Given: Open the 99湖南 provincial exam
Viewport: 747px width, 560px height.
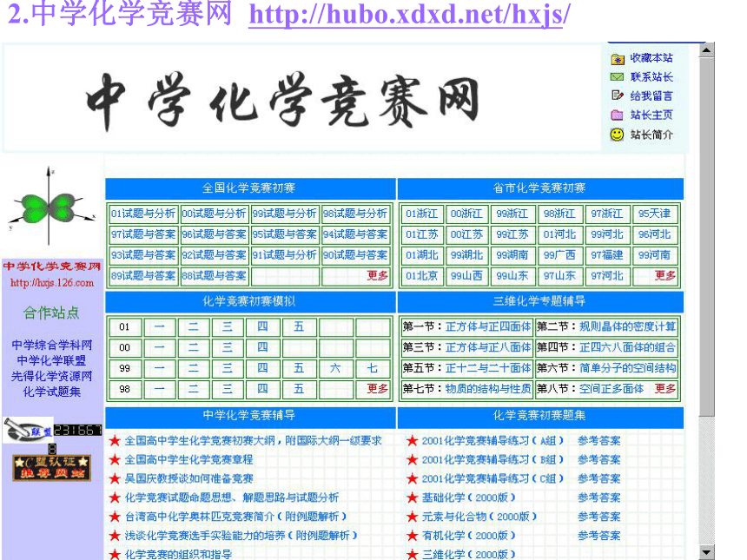Looking at the screenshot, I should pyautogui.click(x=512, y=255).
